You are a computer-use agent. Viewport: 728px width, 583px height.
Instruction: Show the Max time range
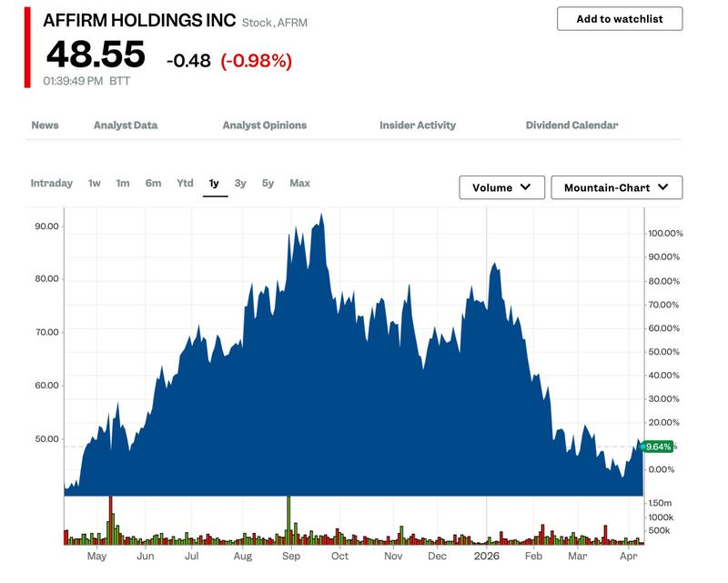tap(300, 184)
